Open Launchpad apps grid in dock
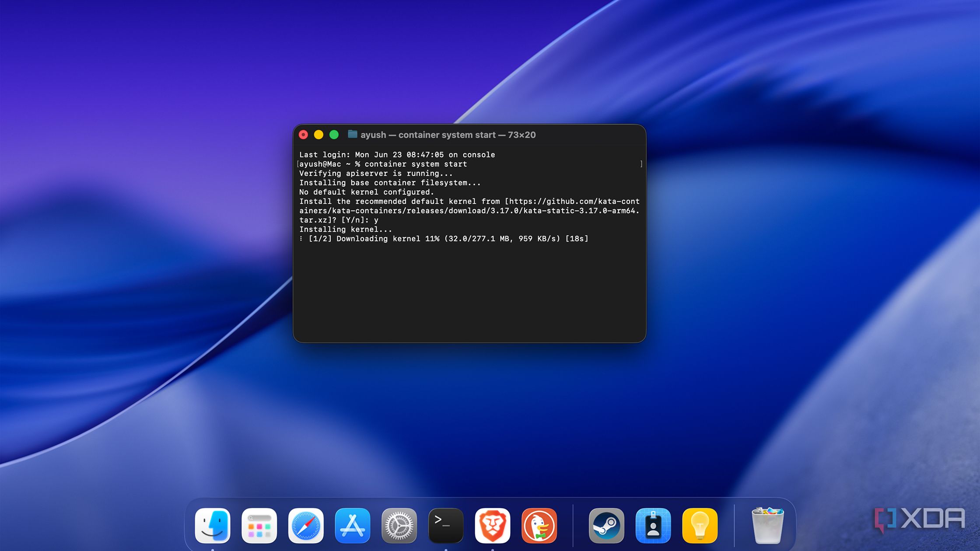Image resolution: width=980 pixels, height=551 pixels. (259, 525)
